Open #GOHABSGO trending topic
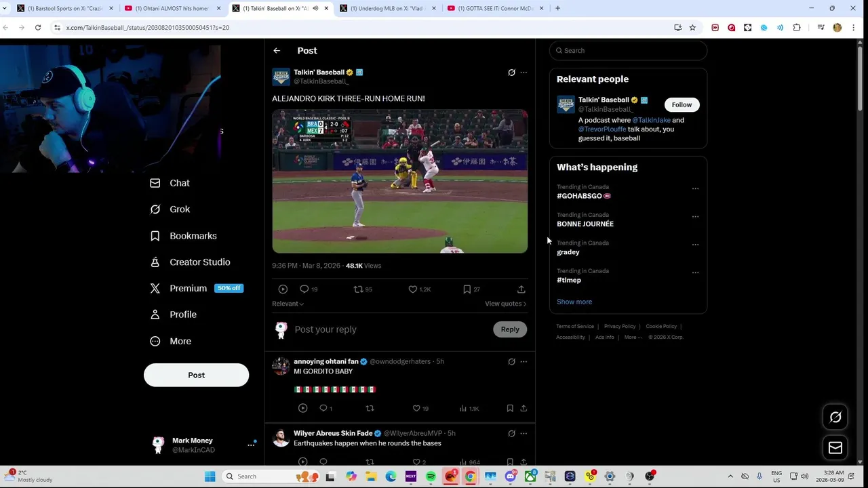Viewport: 868px width, 488px height. [583, 196]
